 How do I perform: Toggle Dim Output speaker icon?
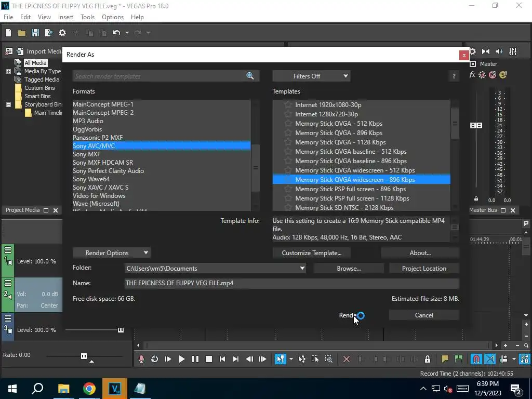coord(499,51)
